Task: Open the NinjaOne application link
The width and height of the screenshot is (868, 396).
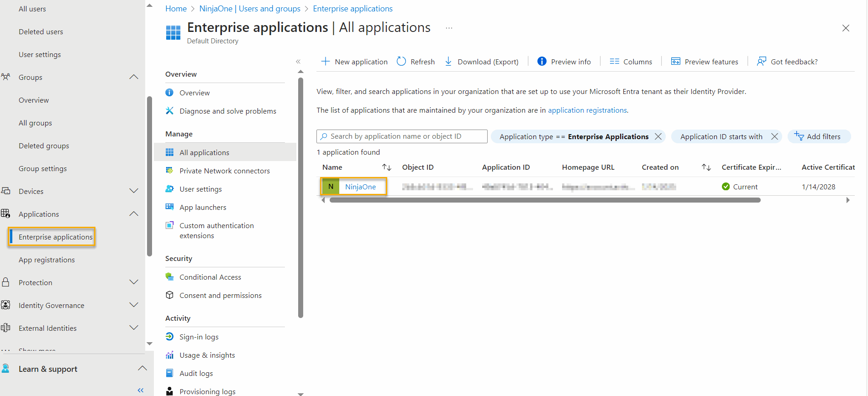Action: 360,187
